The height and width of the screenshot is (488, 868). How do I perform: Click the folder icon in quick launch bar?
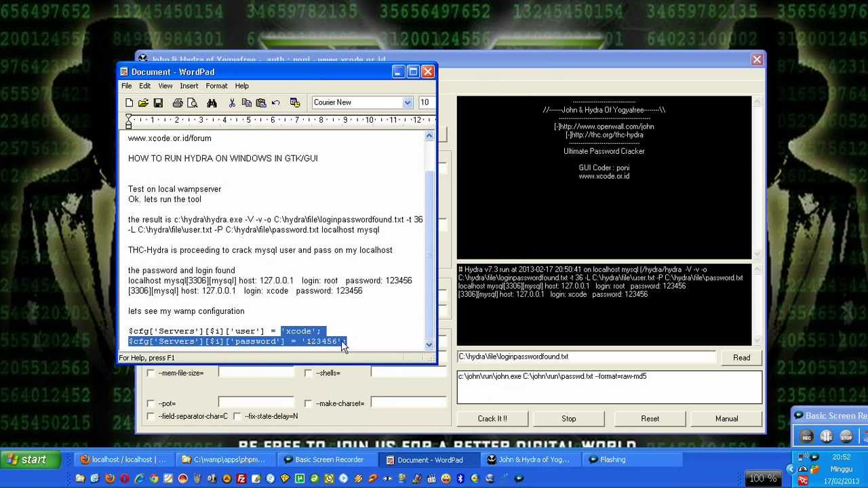tap(81, 479)
